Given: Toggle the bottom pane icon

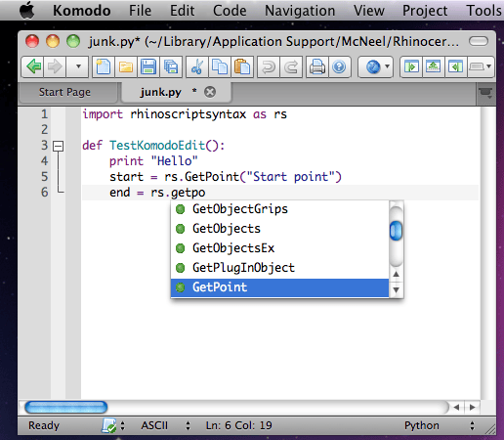Looking at the screenshot, I should tap(434, 66).
